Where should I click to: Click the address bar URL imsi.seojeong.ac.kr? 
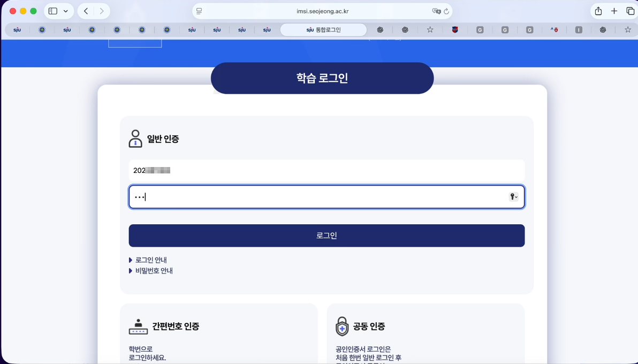pyautogui.click(x=322, y=11)
